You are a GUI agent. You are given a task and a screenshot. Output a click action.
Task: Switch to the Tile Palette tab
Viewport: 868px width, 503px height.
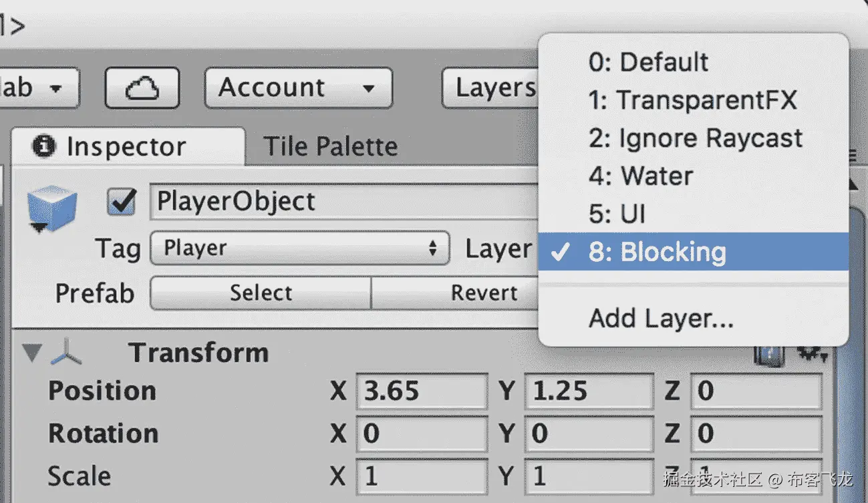pos(330,147)
